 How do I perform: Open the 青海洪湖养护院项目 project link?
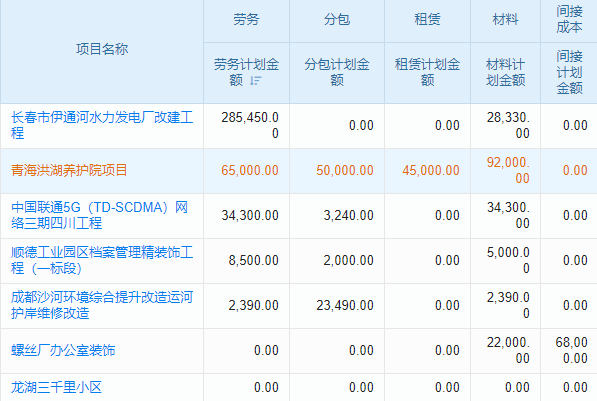pyautogui.click(x=69, y=170)
